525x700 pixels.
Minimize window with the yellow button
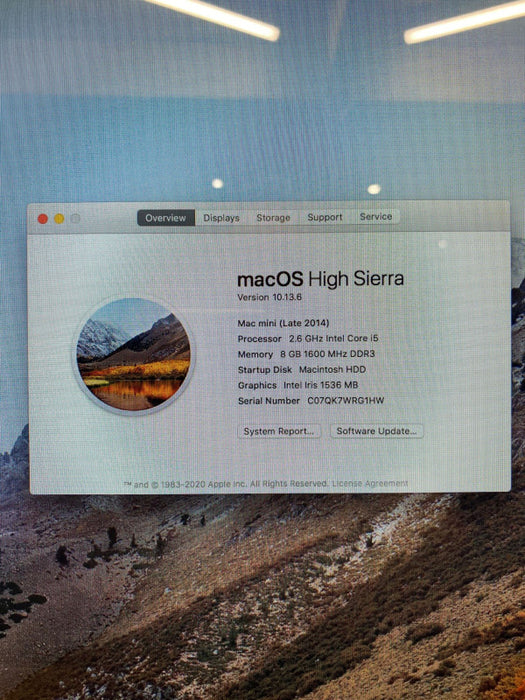59,219
